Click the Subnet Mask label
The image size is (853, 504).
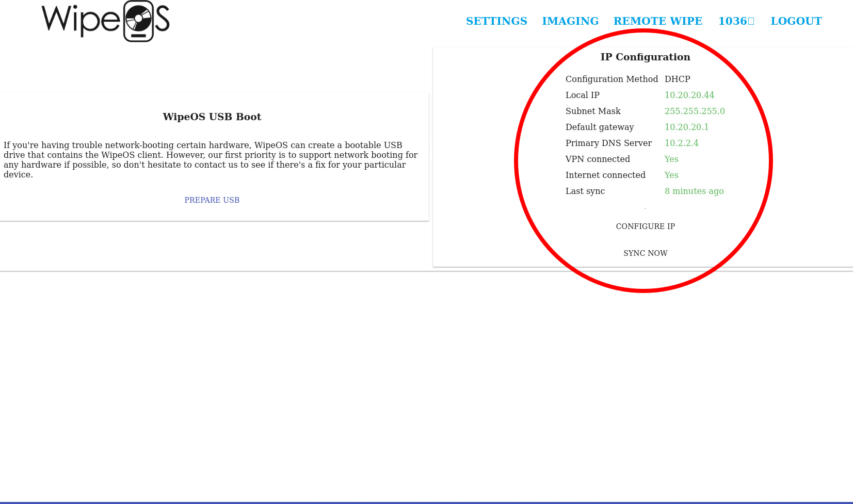point(593,111)
